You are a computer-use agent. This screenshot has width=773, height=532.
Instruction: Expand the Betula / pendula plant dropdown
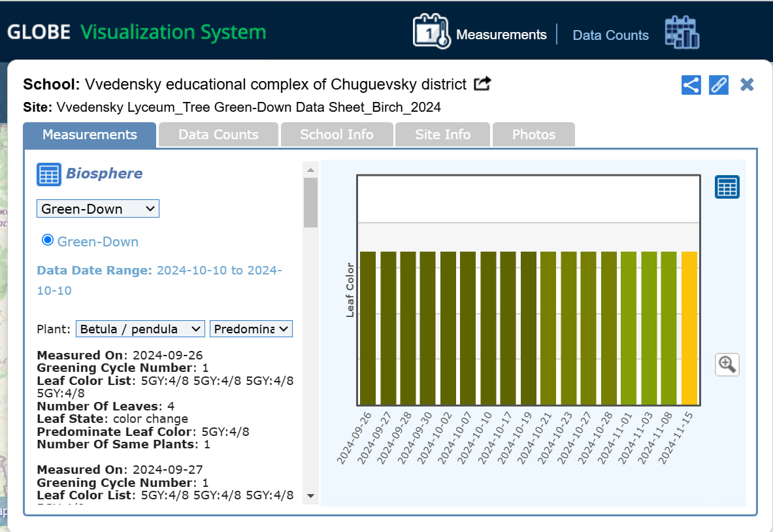pos(140,329)
